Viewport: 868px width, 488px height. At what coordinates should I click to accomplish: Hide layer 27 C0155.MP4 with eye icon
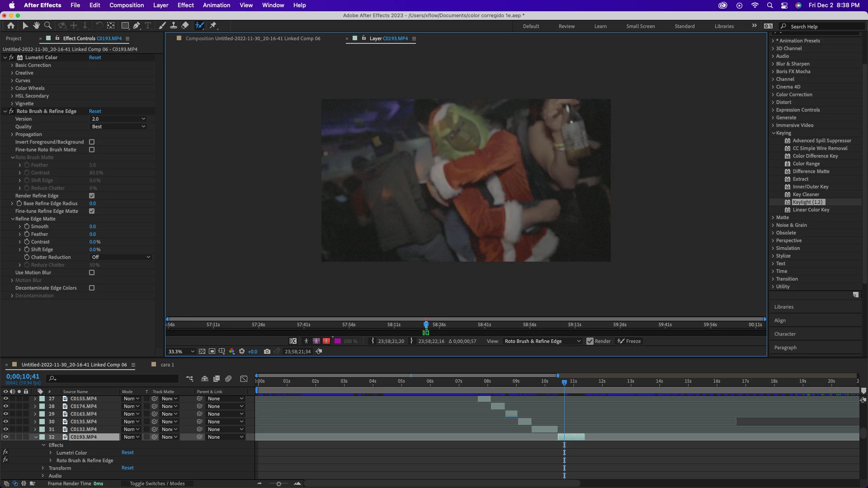pyautogui.click(x=5, y=399)
